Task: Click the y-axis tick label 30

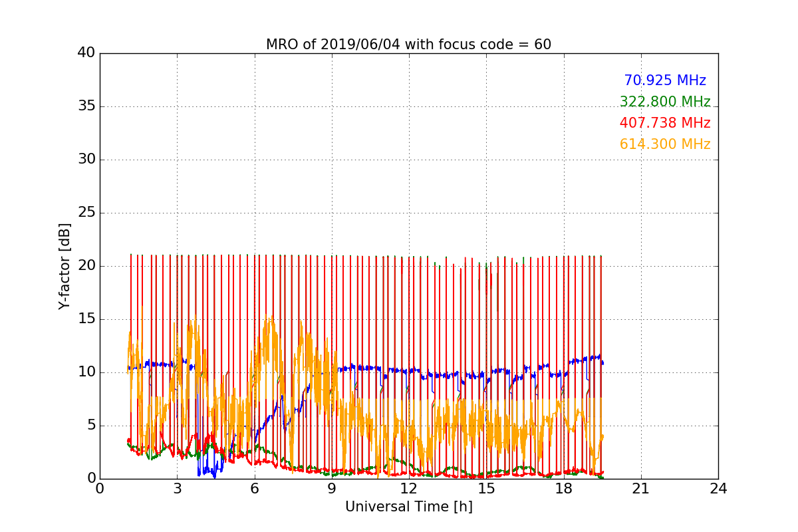Action: 86,160
